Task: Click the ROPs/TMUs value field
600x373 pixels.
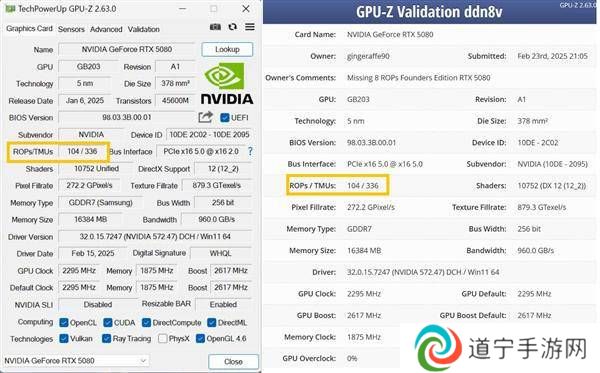Action: [x=82, y=151]
